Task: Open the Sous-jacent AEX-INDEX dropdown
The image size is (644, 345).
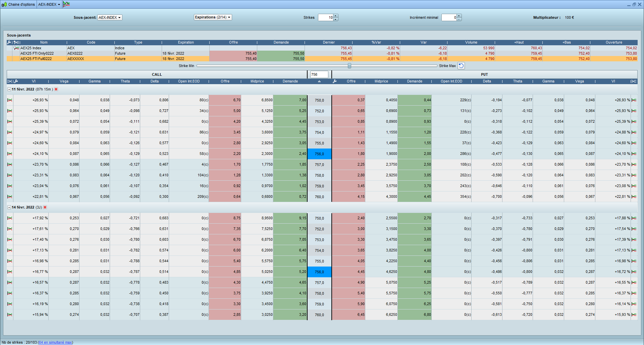Action: tap(110, 18)
